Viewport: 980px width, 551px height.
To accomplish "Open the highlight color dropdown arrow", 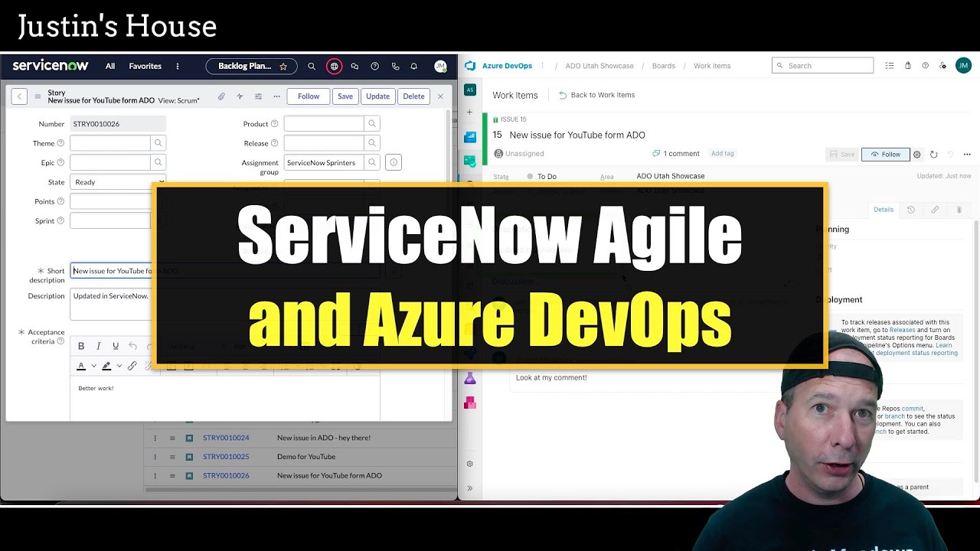I will [119, 366].
